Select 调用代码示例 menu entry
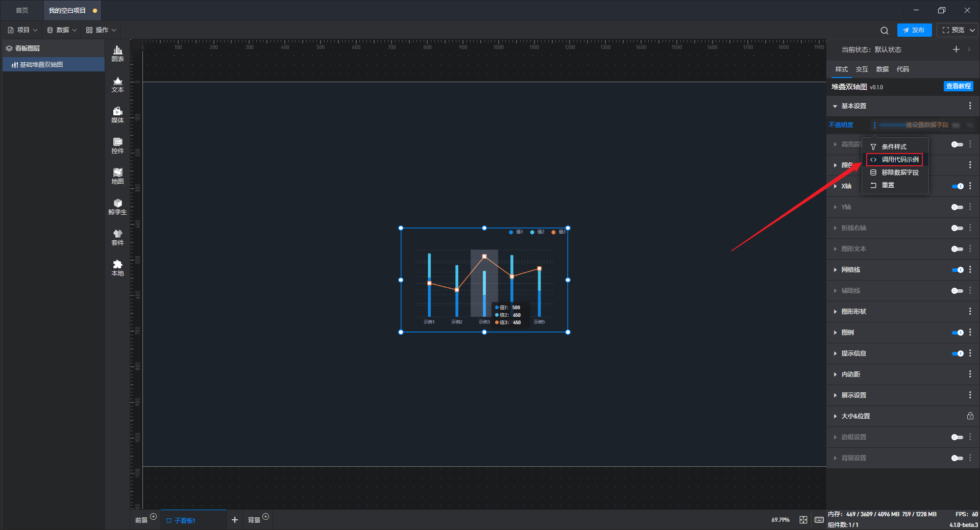This screenshot has width=980, height=530. tap(895, 160)
